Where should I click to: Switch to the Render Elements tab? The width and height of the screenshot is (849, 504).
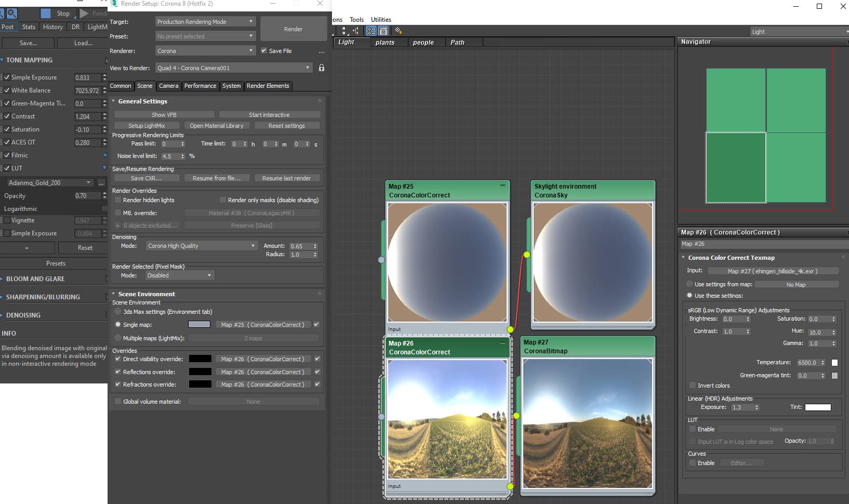click(x=268, y=86)
